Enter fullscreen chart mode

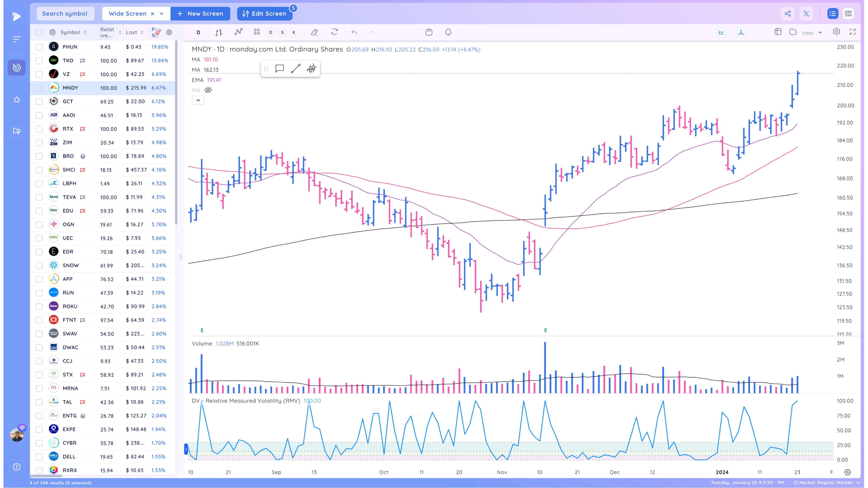(852, 32)
